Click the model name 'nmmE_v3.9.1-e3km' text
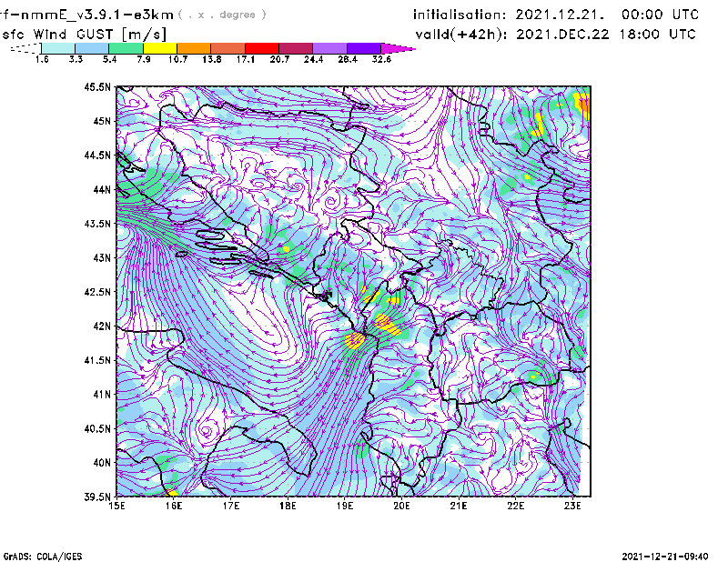Viewport: 728px width, 562px height. 89,15
